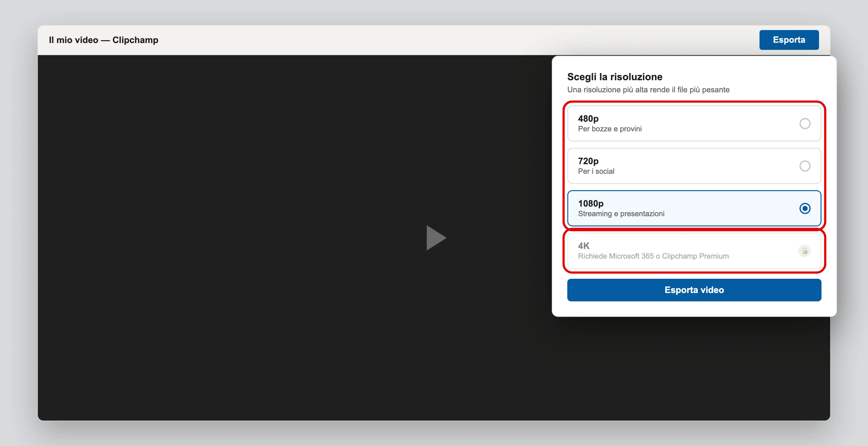The image size is (868, 446).
Task: Click the 'Per bozze e provini' description
Action: [609, 129]
